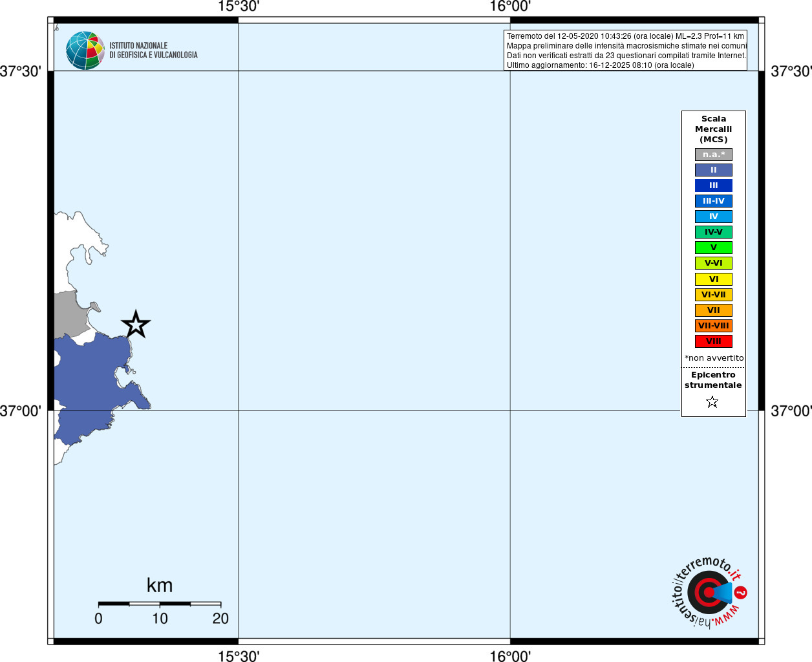Click the III intensity legend swatch

pyautogui.click(x=714, y=186)
